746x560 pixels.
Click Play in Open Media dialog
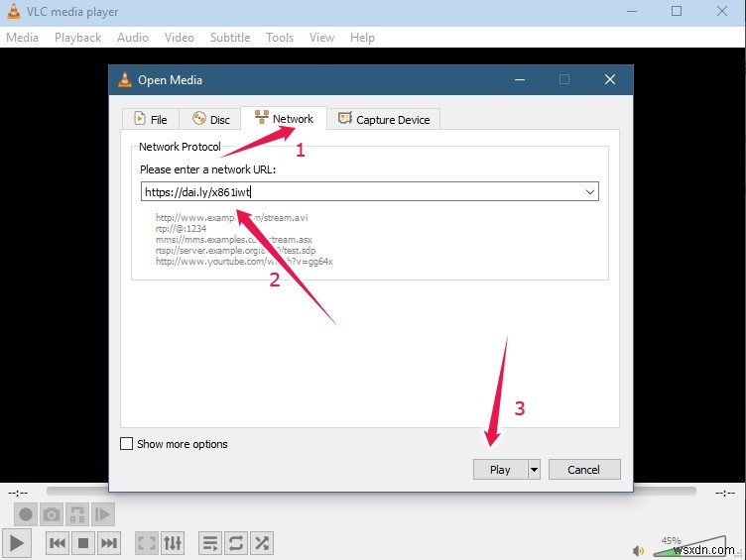[x=500, y=470]
